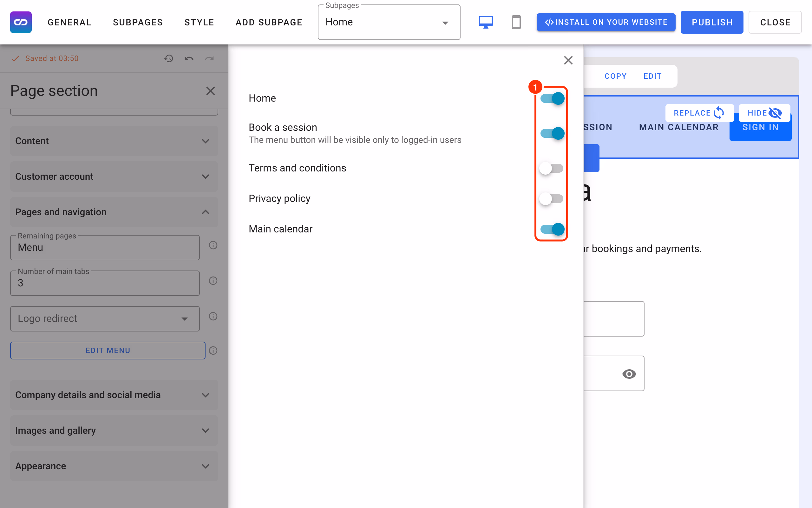Expand Images and gallery section
This screenshot has height=508, width=812.
point(114,431)
